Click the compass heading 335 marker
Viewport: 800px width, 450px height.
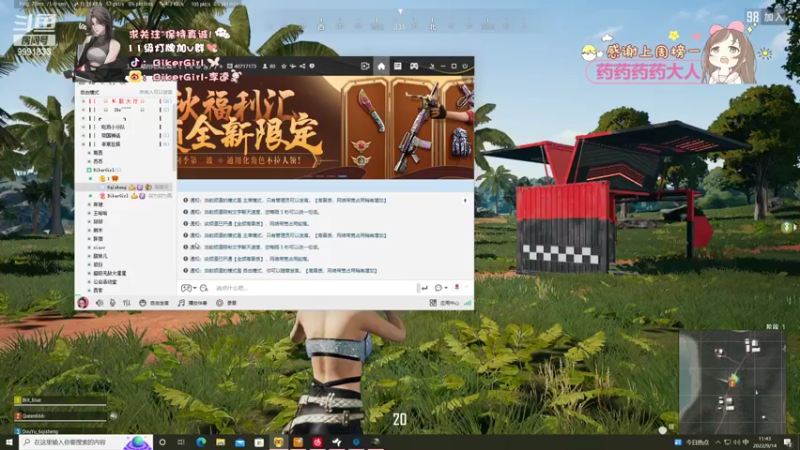coord(399,26)
